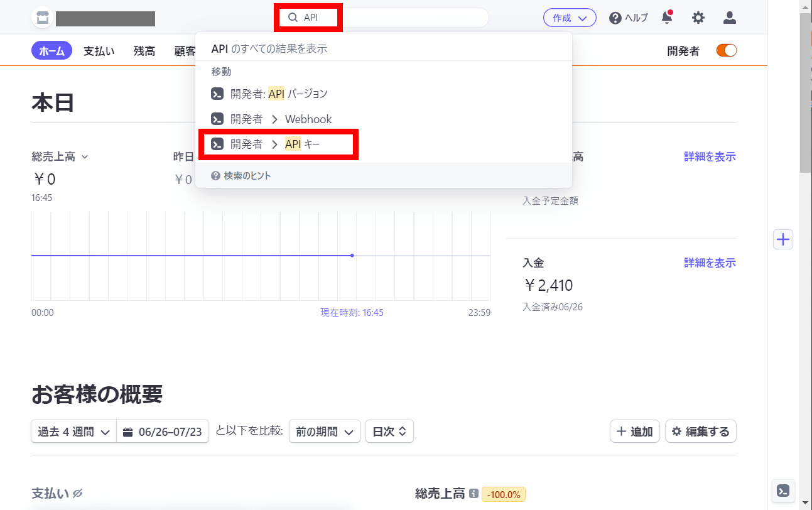Open the 06/26–07/23 date picker

pos(163,431)
